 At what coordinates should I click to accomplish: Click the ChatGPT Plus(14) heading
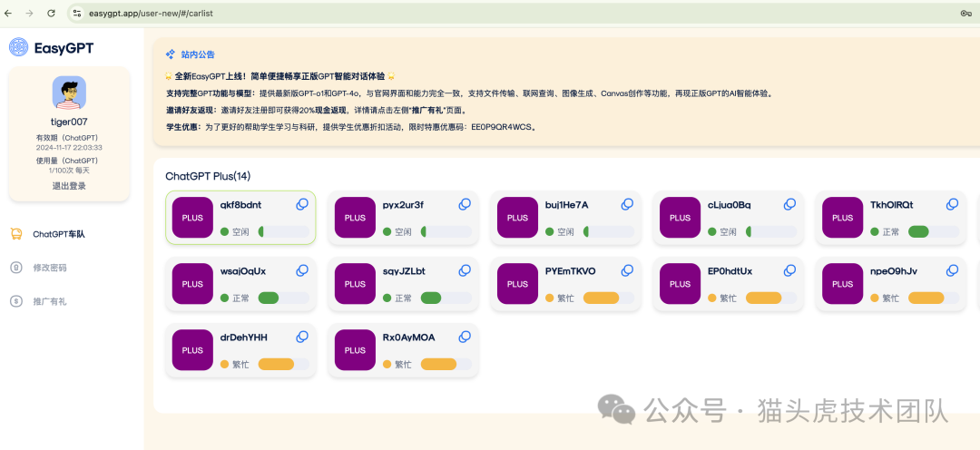coord(208,176)
